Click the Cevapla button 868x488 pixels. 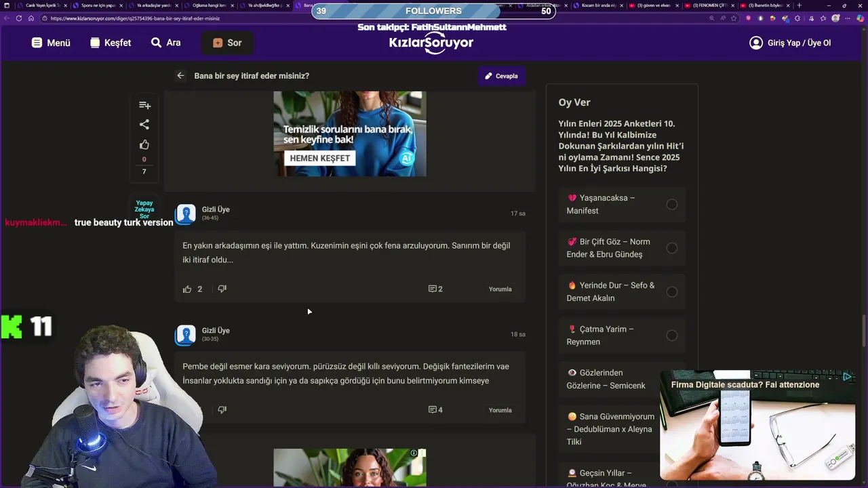[502, 76]
